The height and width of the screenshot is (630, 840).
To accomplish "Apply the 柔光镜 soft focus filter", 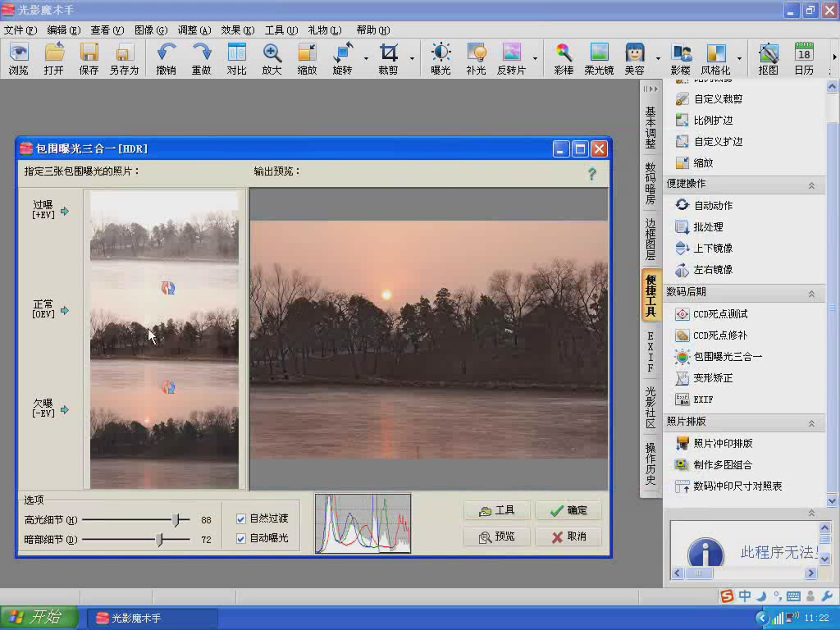I will point(599,58).
